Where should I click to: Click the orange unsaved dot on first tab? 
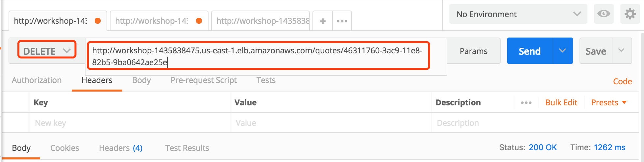pyautogui.click(x=98, y=21)
